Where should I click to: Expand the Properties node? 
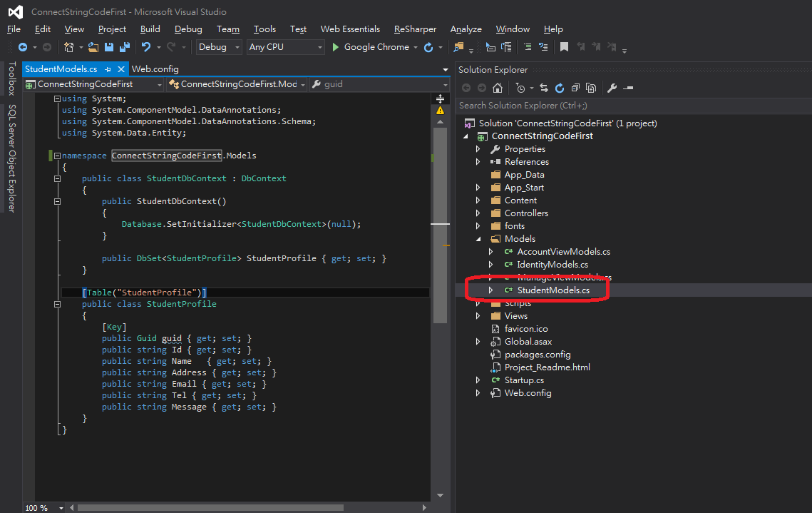click(x=478, y=149)
